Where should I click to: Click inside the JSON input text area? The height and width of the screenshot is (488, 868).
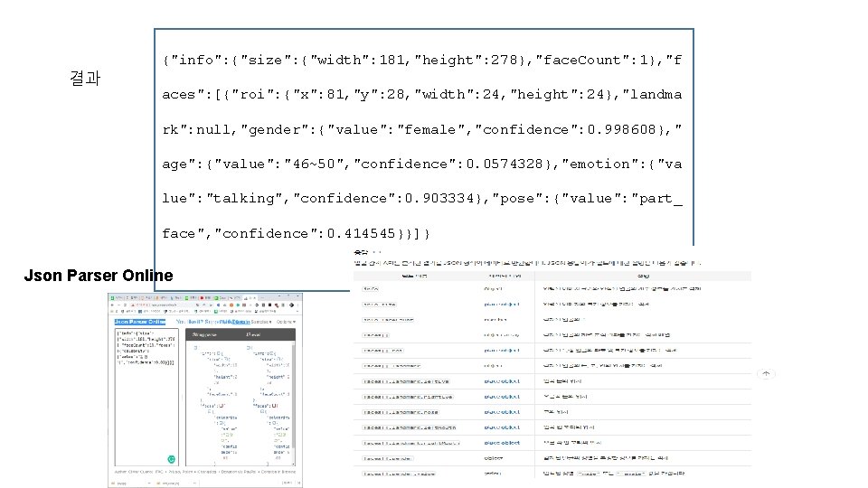click(146, 398)
